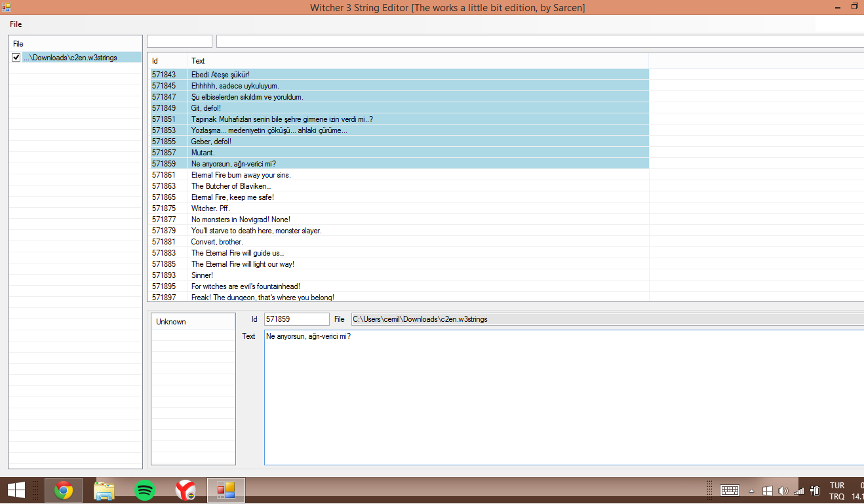Open the touch keyboard tray icon
Viewport: 864px width, 504px height.
(x=730, y=490)
